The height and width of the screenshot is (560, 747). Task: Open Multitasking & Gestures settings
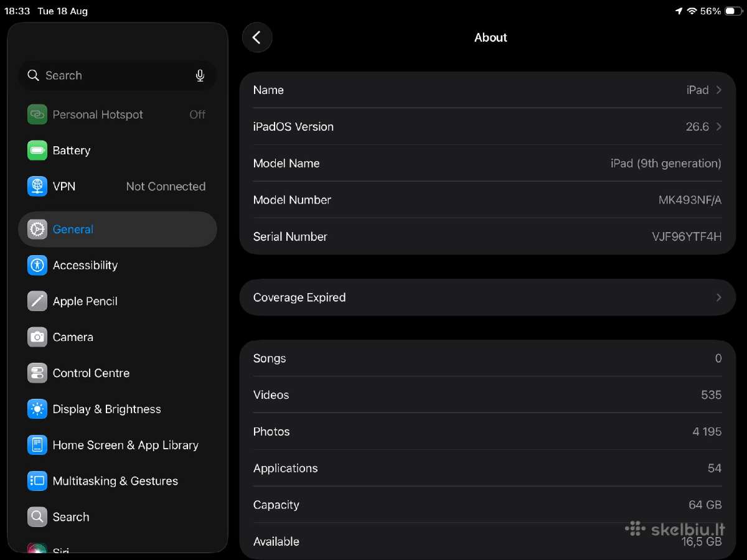118,481
